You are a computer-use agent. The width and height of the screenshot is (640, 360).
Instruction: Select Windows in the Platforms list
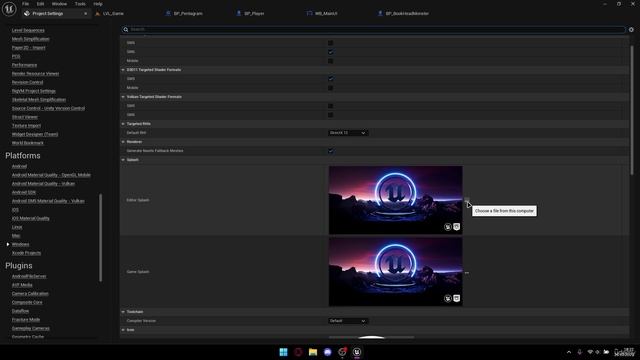(20, 244)
